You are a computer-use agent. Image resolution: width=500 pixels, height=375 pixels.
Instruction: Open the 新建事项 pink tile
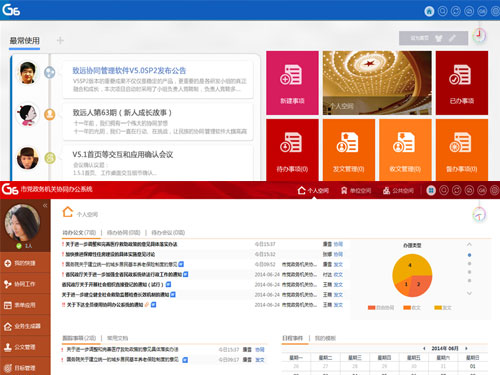pos(292,83)
